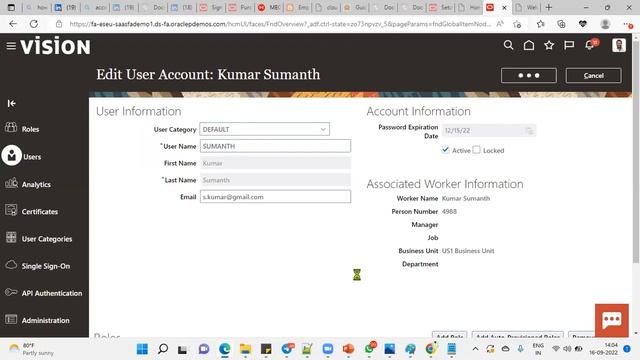
Task: Open PowerPoint from taskbar
Action: click(x=348, y=349)
